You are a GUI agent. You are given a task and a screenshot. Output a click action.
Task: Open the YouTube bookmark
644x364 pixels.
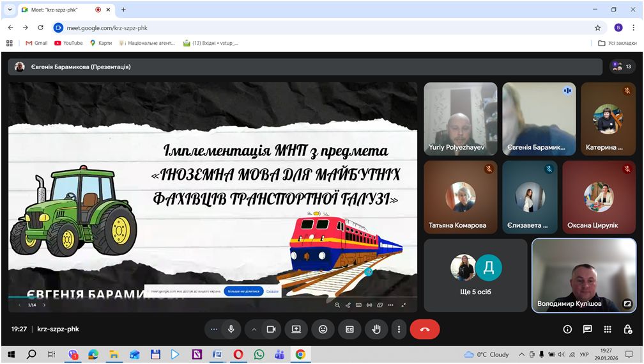(x=68, y=43)
